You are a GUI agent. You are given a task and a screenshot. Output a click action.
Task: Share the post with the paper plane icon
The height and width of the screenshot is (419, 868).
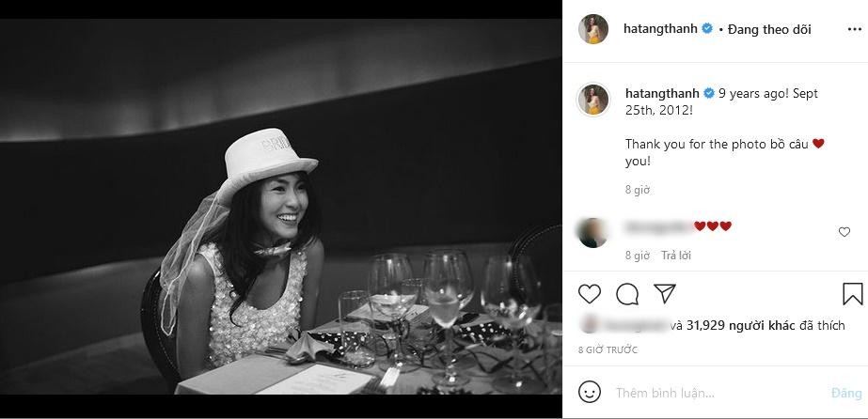click(x=664, y=294)
